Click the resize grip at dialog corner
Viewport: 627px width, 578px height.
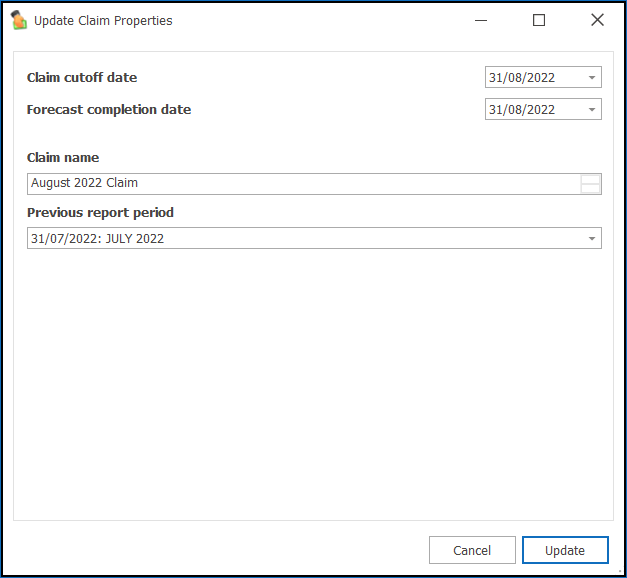pyautogui.click(x=620, y=571)
